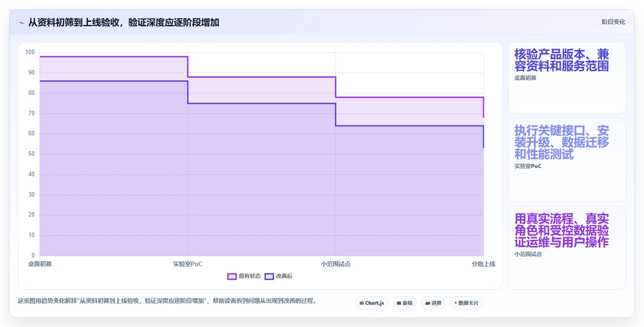Image resolution: width=644 pixels, height=327 pixels.
Task: Click the icon inside the Chart.js tag
Action: (362, 303)
